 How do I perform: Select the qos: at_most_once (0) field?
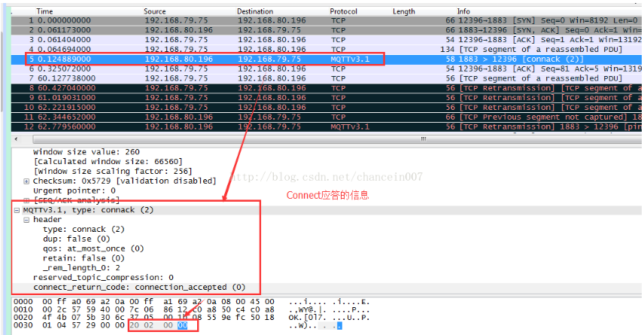click(x=93, y=248)
